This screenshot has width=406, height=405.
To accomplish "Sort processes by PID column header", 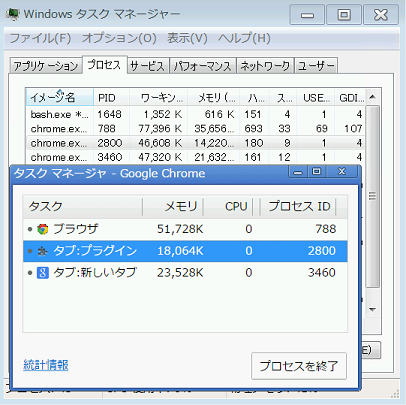I will tap(112, 98).
